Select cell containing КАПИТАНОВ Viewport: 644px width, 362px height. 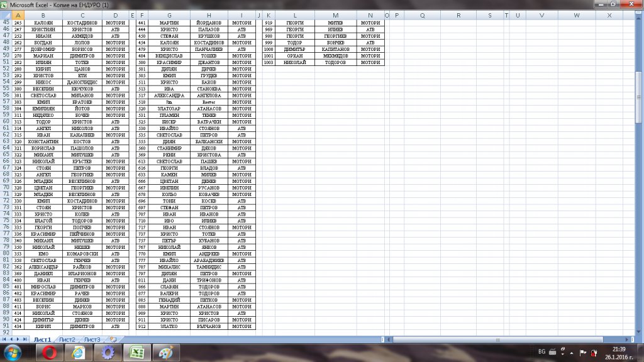(x=336, y=49)
